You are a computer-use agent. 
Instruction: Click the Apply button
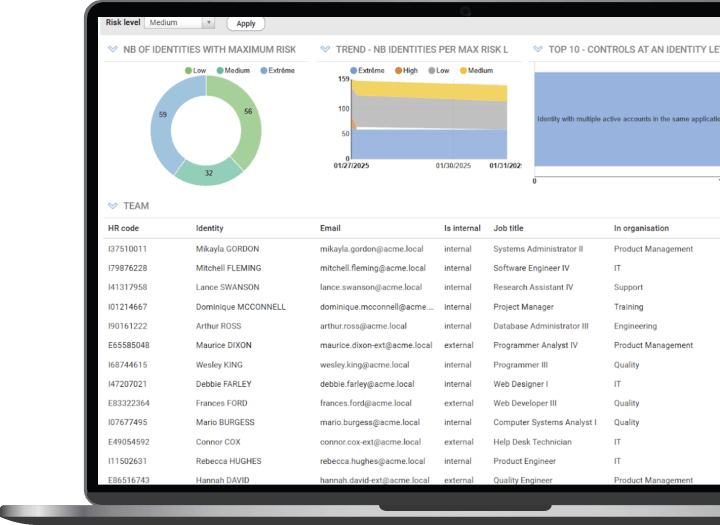click(x=246, y=23)
